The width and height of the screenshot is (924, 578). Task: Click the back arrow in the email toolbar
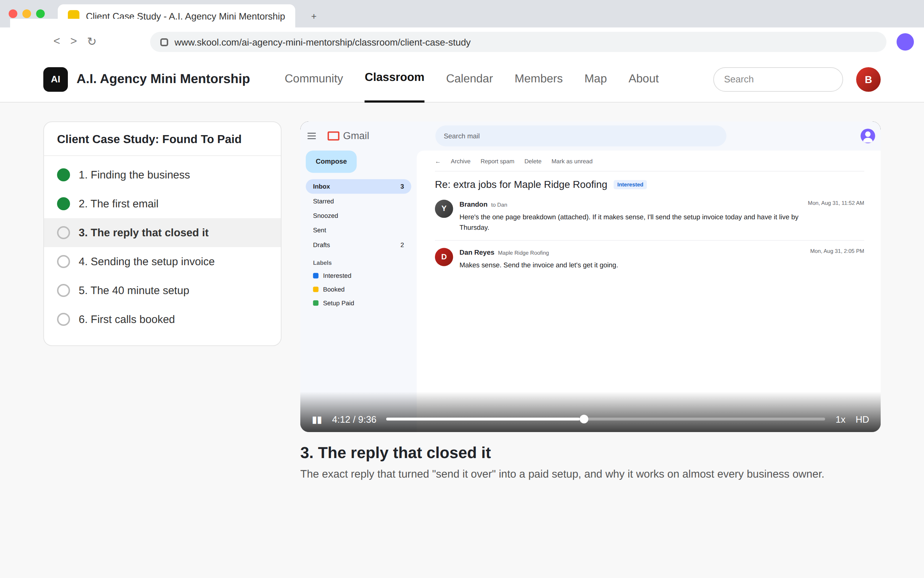(x=437, y=162)
